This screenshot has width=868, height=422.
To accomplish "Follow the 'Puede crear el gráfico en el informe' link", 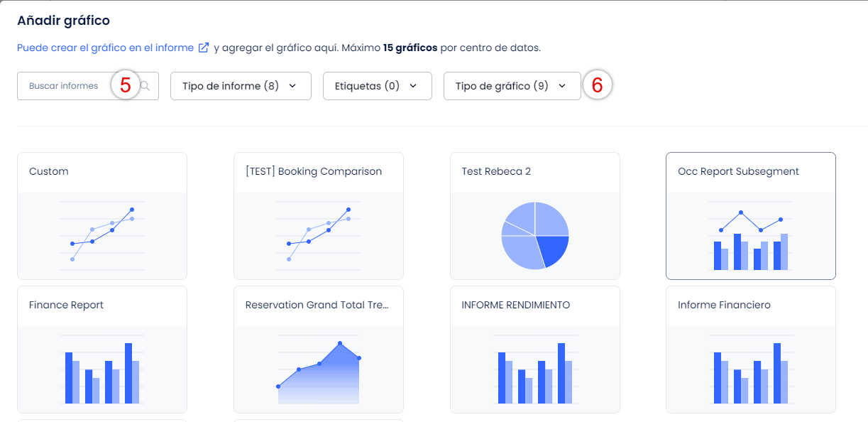I will [105, 48].
